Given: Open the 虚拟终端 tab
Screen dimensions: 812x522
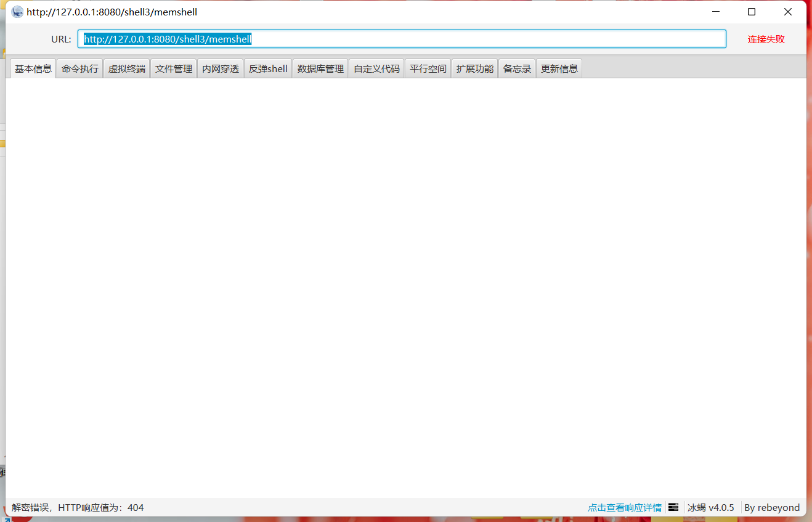Looking at the screenshot, I should point(126,68).
